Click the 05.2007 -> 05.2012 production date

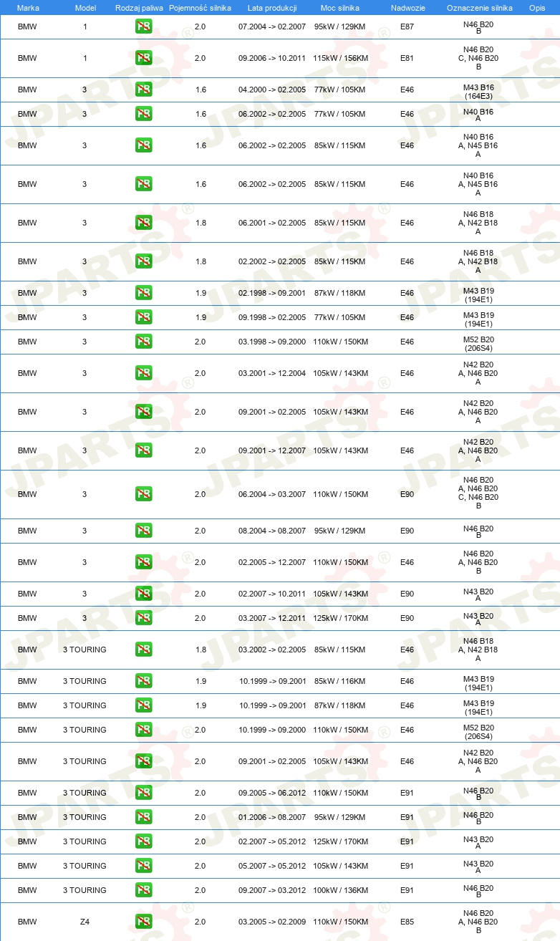tap(272, 866)
